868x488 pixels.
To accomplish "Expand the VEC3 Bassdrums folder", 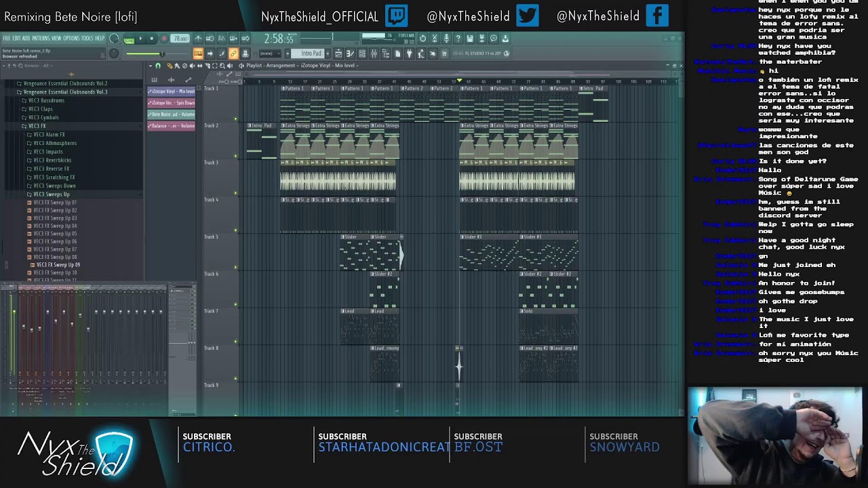I will pyautogui.click(x=43, y=100).
